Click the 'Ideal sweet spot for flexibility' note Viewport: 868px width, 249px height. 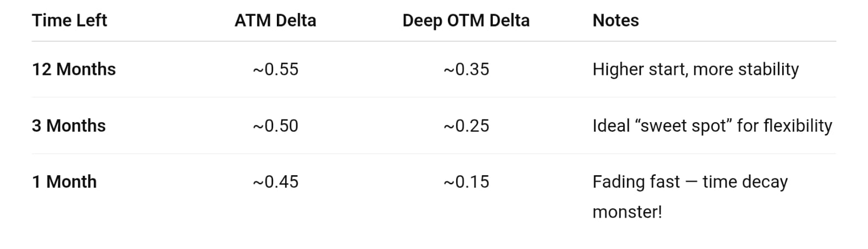click(712, 126)
